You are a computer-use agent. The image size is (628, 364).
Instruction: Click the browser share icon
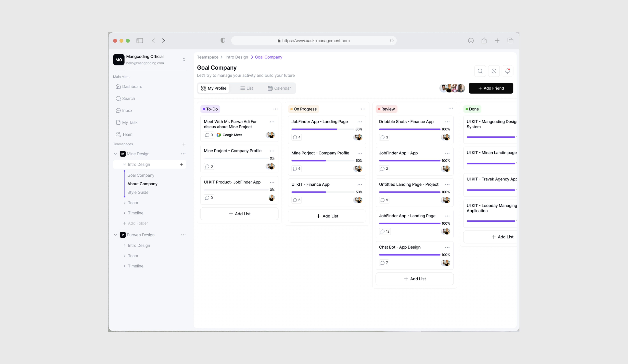(x=484, y=40)
